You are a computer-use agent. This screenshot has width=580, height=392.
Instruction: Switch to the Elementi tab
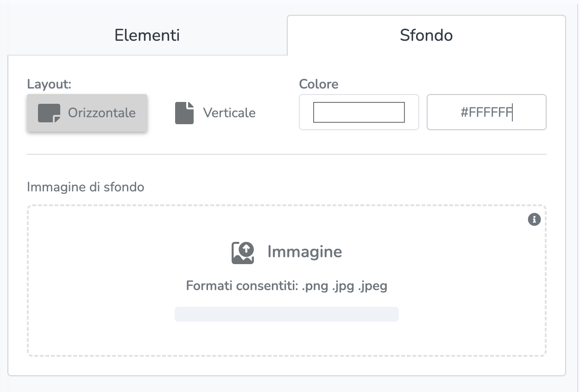147,35
